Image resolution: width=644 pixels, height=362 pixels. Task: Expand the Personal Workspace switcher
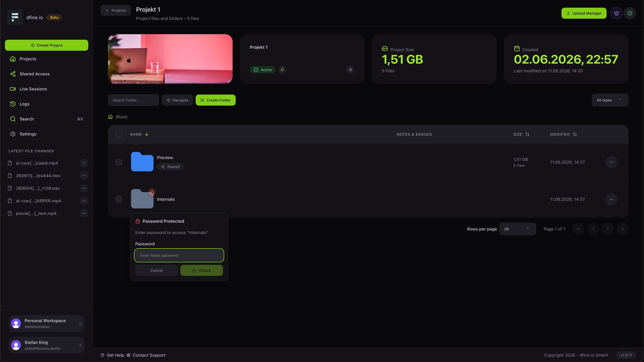[46, 323]
